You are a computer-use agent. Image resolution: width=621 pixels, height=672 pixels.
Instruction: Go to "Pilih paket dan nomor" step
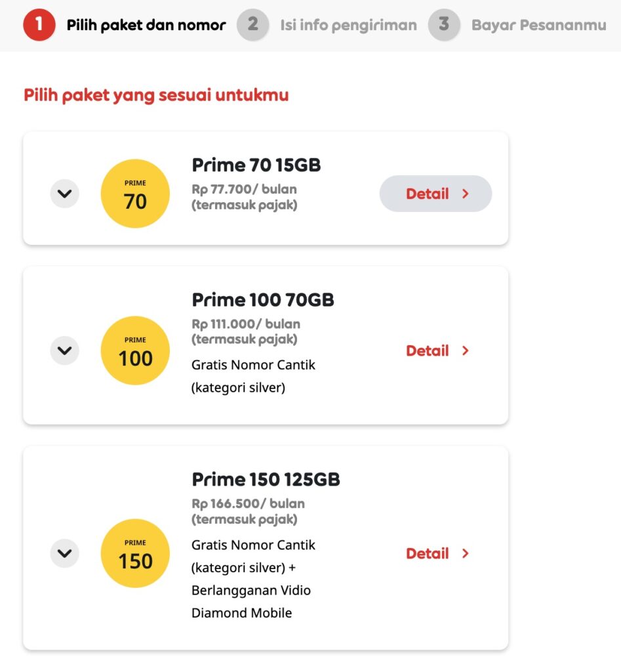pyautogui.click(x=146, y=26)
